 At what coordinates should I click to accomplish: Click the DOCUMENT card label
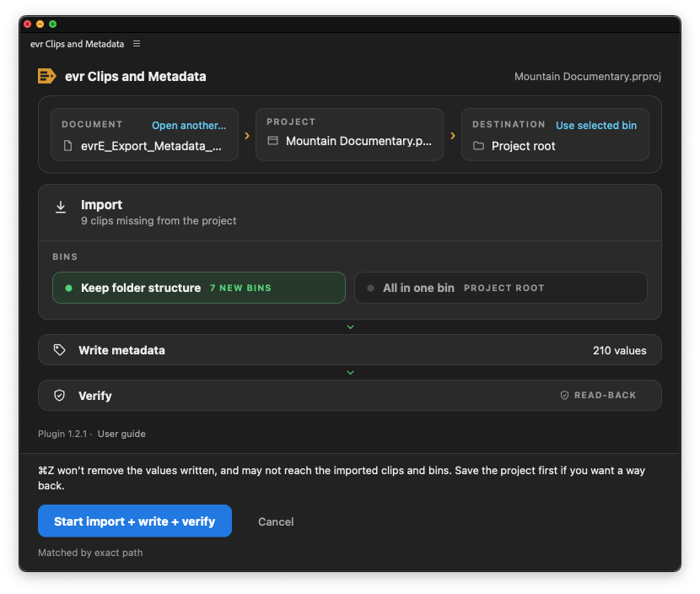click(x=92, y=124)
